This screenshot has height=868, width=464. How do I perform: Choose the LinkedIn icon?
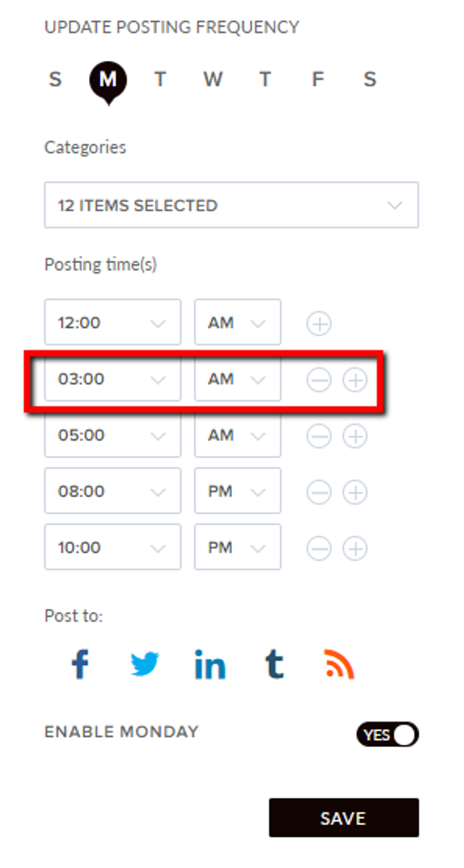click(x=210, y=664)
